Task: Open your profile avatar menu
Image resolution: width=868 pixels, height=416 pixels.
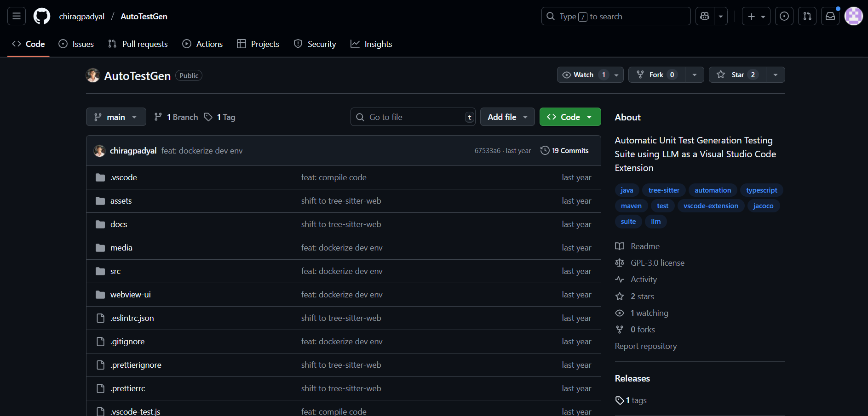Action: point(854,16)
